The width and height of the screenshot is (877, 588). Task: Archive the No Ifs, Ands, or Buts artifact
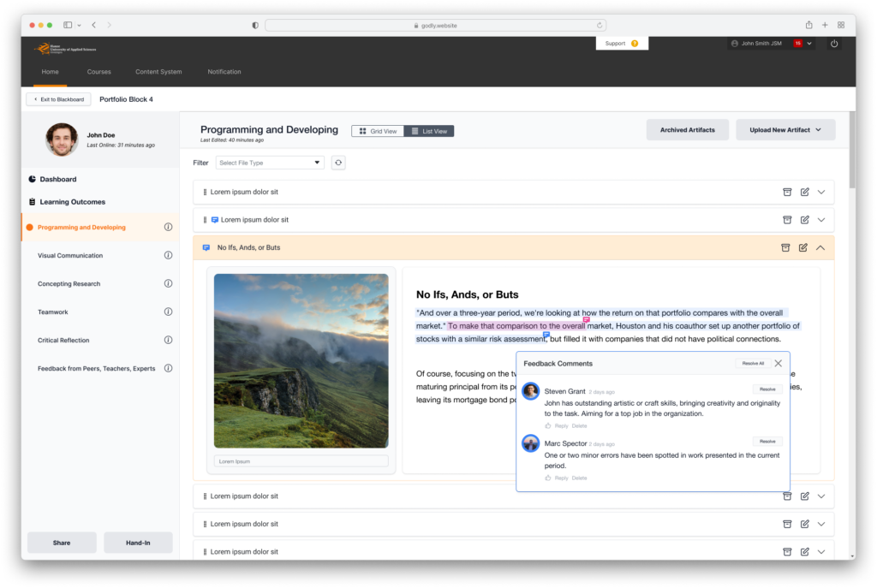point(785,247)
